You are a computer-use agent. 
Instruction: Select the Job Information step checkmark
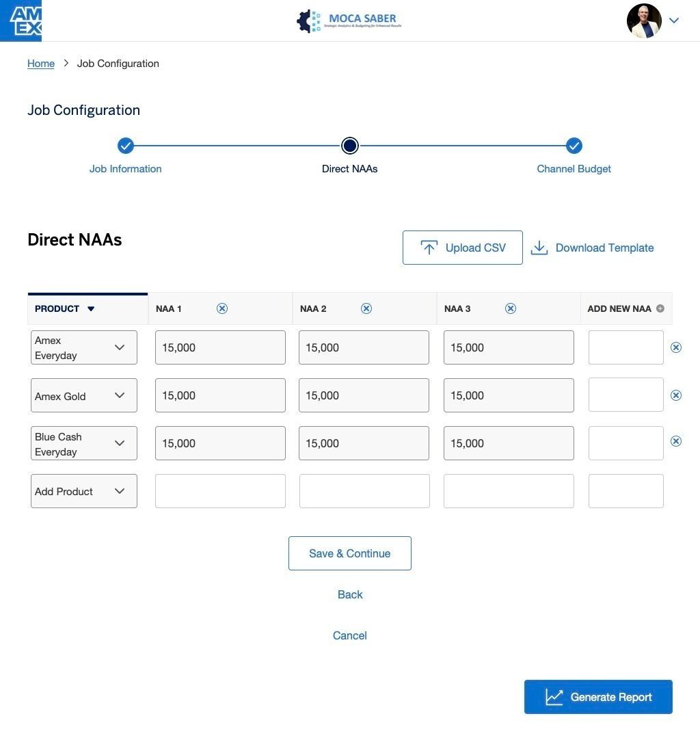point(126,146)
